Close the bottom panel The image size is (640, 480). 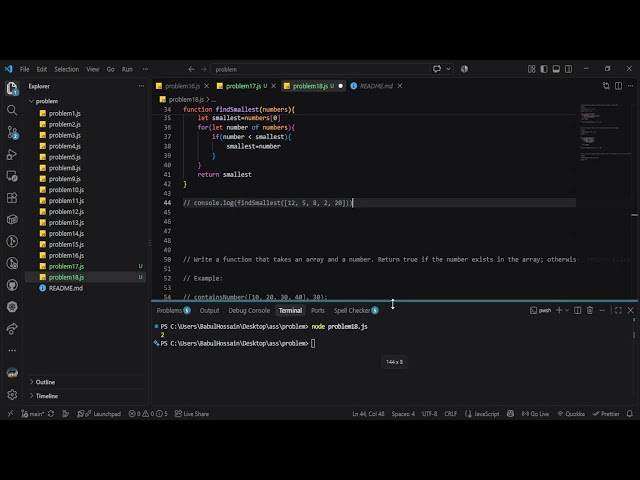631,310
